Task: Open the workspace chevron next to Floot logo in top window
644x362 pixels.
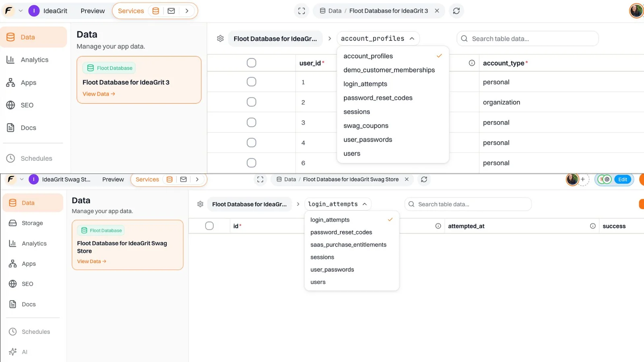Action: [x=21, y=11]
